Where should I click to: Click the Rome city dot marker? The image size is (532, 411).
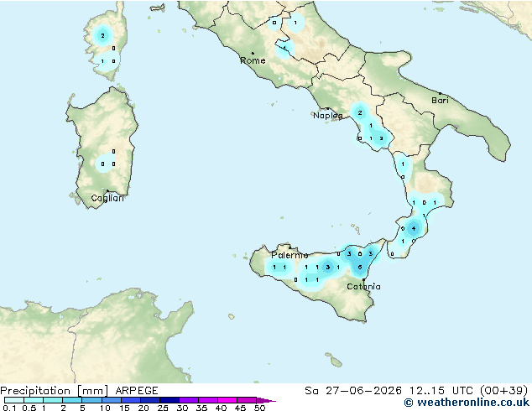coord(253,53)
